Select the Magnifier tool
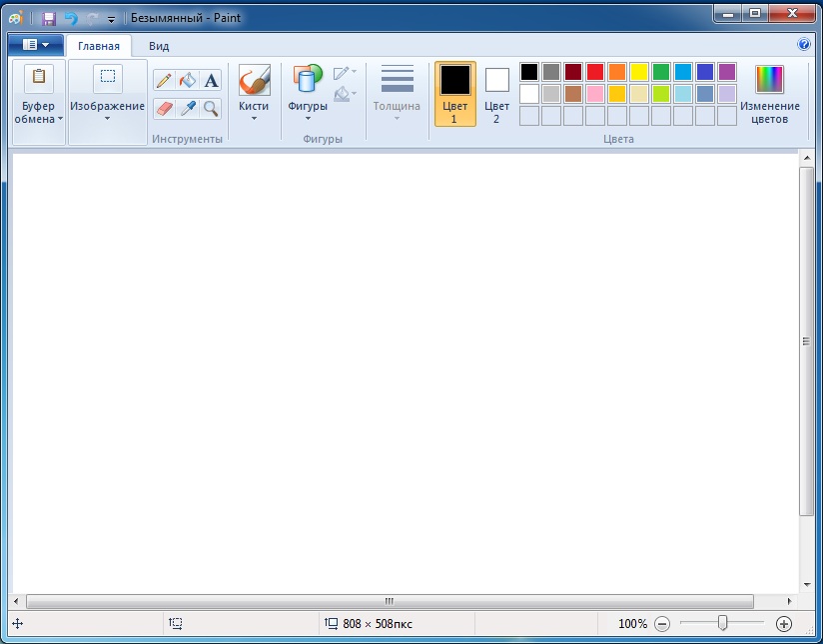The height and width of the screenshot is (644, 823). point(211,109)
